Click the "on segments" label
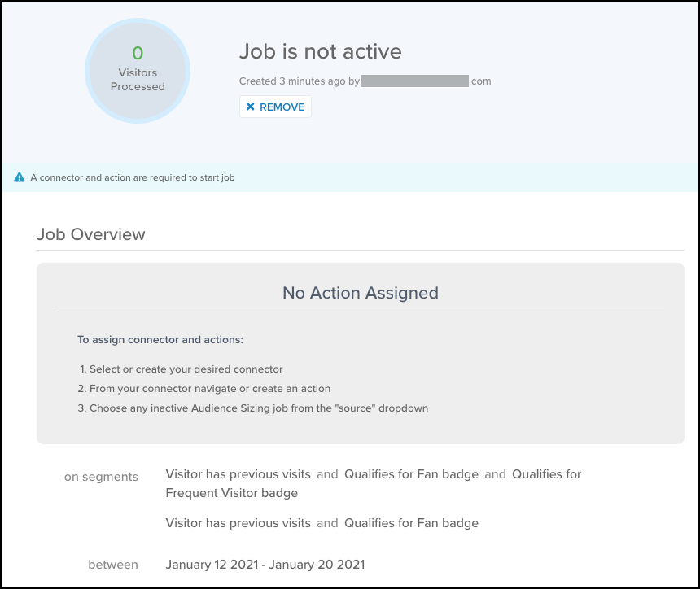700x589 pixels. (x=101, y=477)
